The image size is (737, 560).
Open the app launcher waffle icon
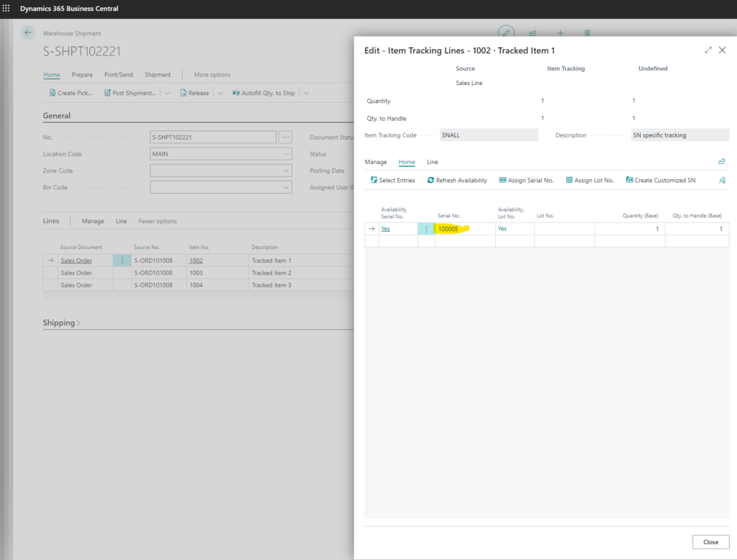pos(6,8)
